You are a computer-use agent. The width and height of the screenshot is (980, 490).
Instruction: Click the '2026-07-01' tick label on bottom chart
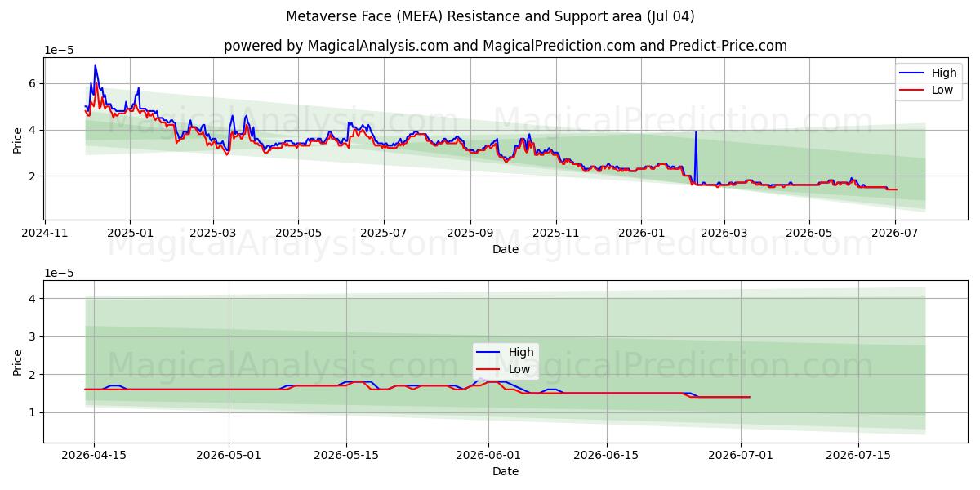pyautogui.click(x=741, y=456)
